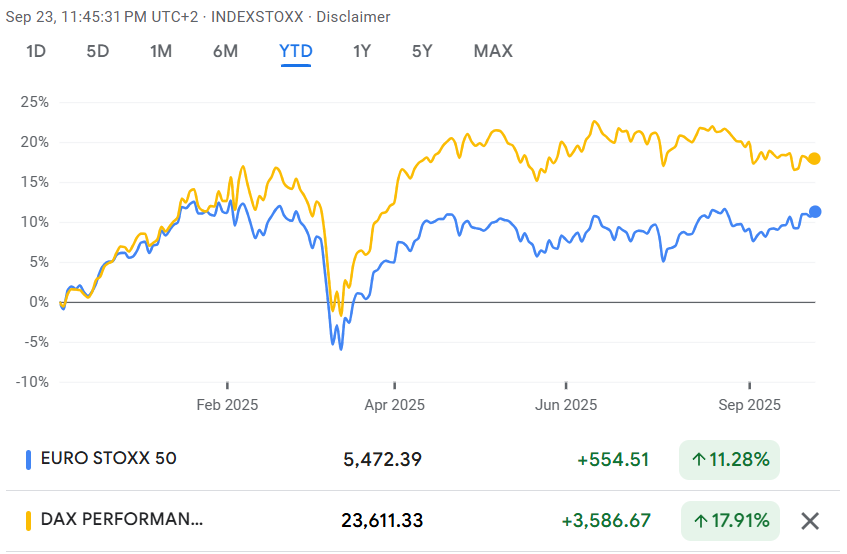
Task: Select the 1D time range tab
Action: 36,51
